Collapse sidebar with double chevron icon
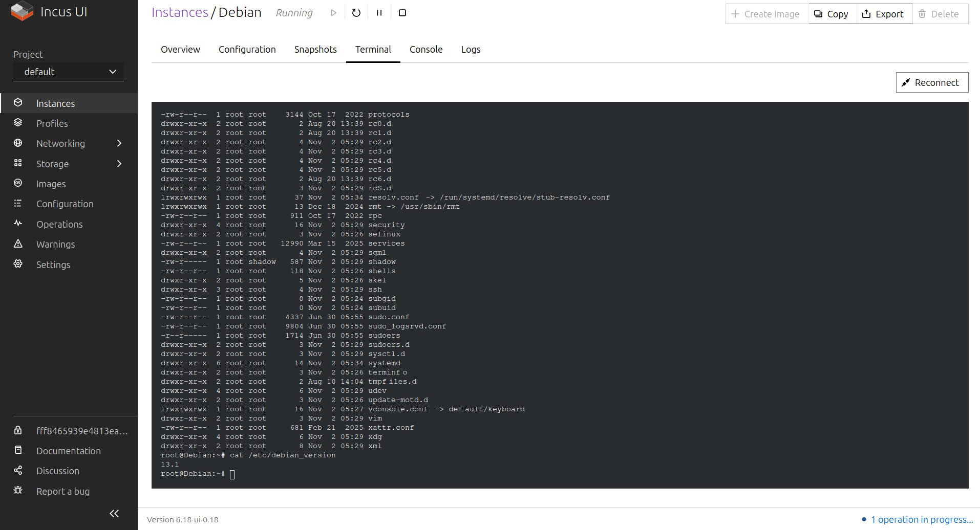The image size is (980, 530). coord(114,513)
